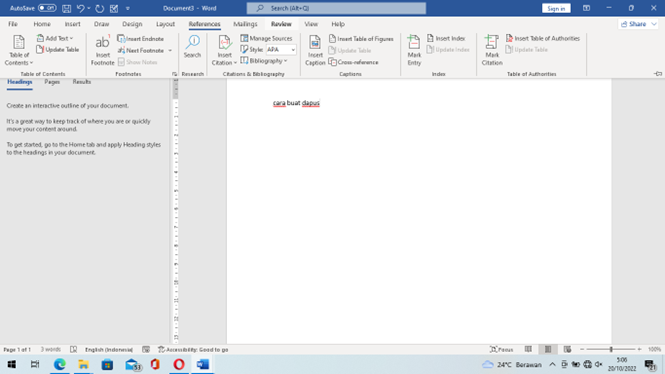
Task: Customize Quick Access Toolbar dropdown
Action: coord(128,8)
